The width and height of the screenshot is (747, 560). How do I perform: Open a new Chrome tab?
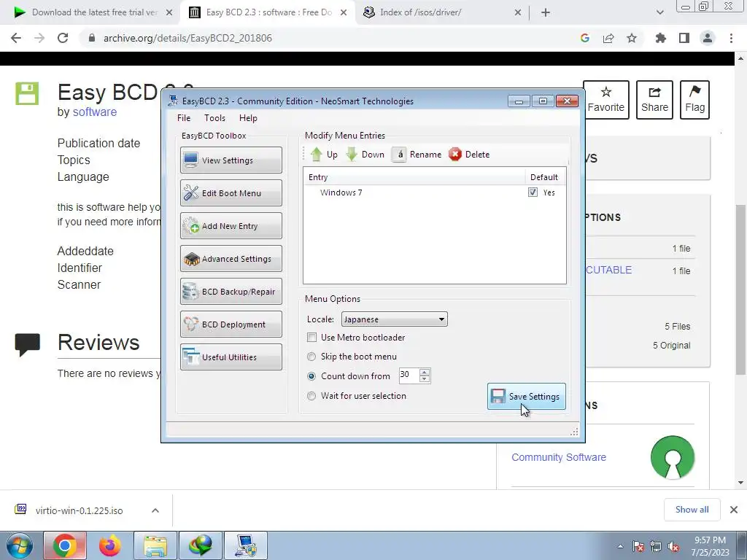pos(546,12)
